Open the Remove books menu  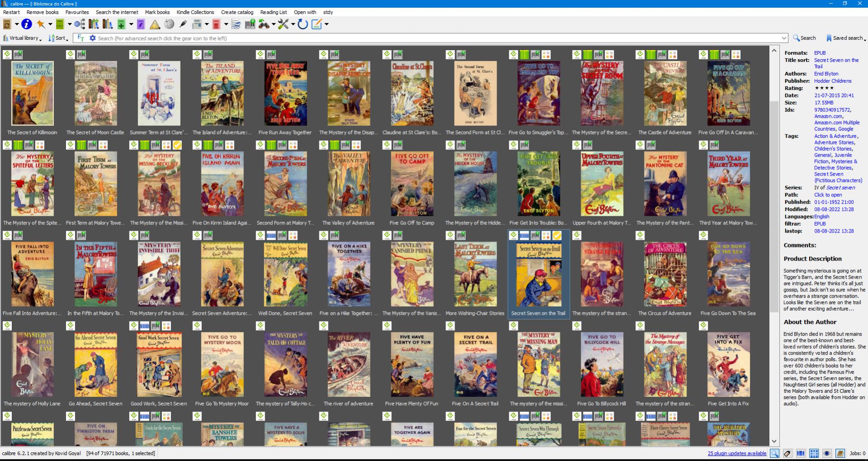tap(43, 12)
